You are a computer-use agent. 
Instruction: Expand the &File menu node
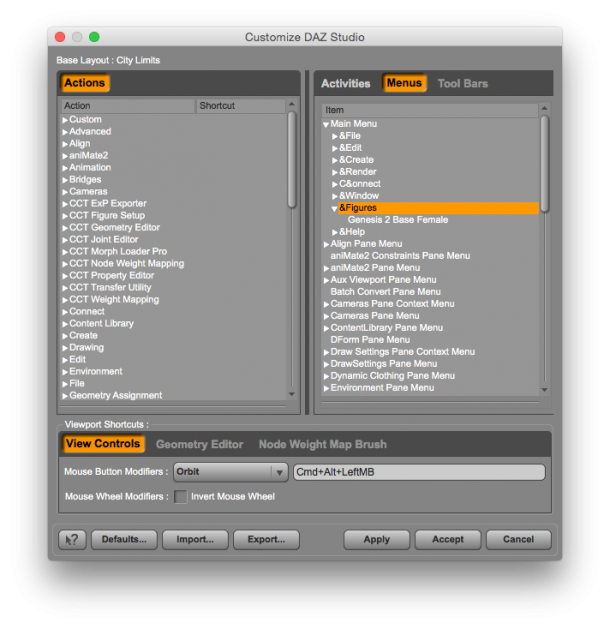(x=334, y=137)
